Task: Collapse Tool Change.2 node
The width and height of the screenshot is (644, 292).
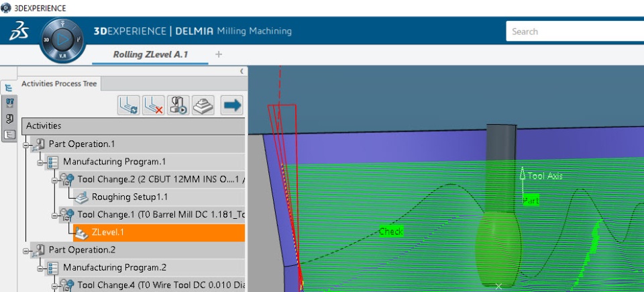Action: click(x=54, y=180)
